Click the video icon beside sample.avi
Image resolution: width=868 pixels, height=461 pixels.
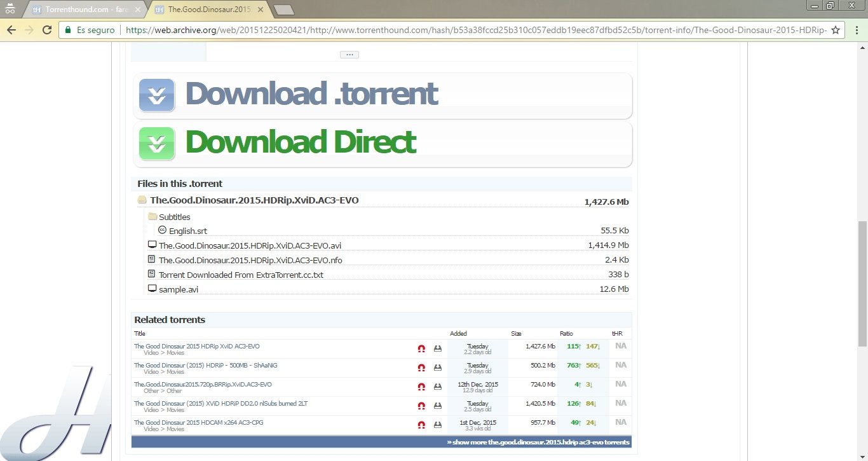152,289
